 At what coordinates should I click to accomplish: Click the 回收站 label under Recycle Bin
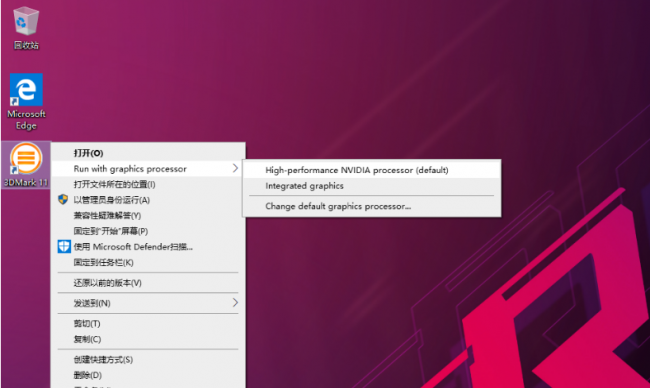pyautogui.click(x=26, y=45)
